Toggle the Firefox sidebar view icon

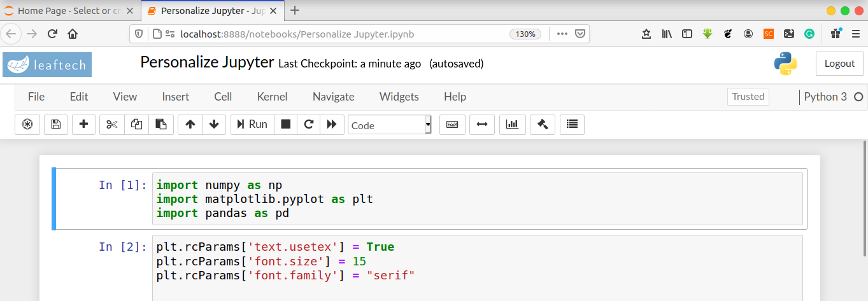(687, 34)
